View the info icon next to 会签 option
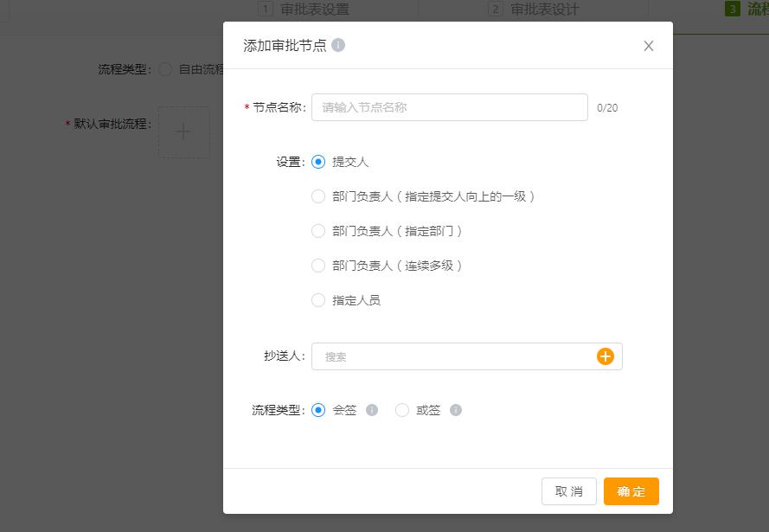The image size is (769, 532). tap(371, 410)
